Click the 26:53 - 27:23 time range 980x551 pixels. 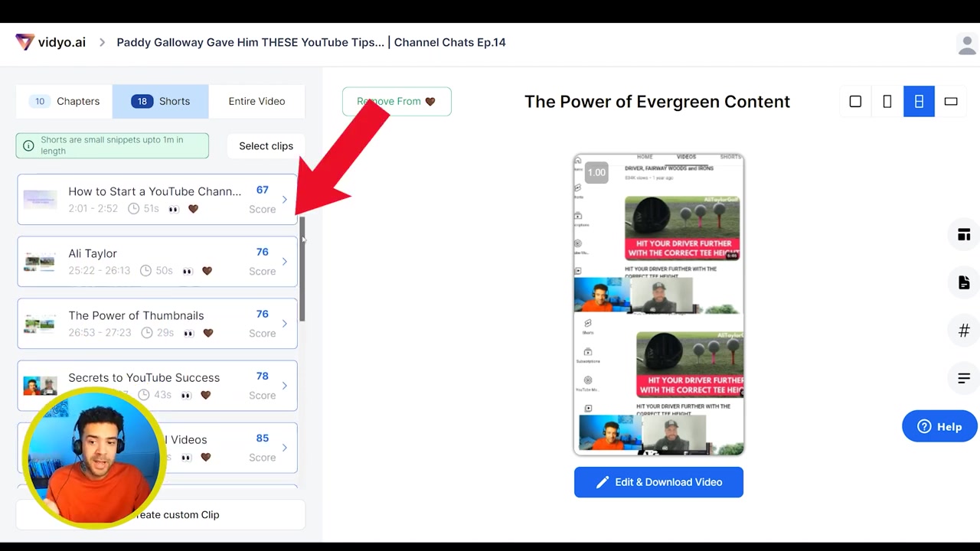tap(100, 333)
